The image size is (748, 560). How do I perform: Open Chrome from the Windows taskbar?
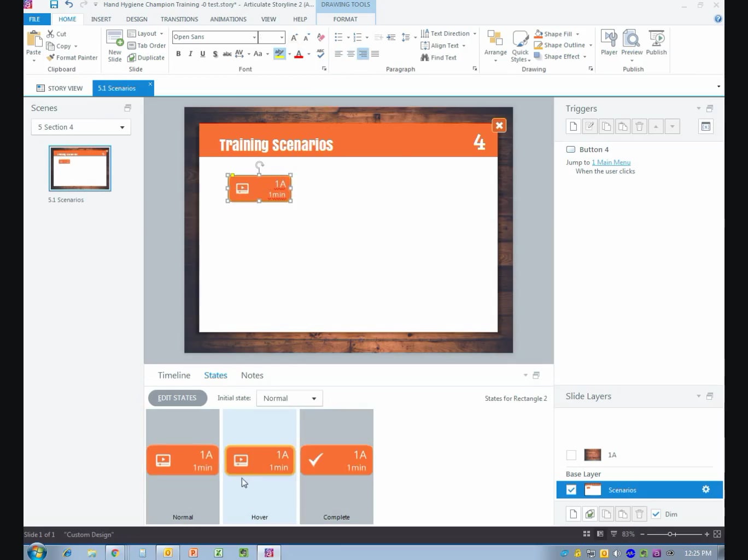[x=115, y=553]
